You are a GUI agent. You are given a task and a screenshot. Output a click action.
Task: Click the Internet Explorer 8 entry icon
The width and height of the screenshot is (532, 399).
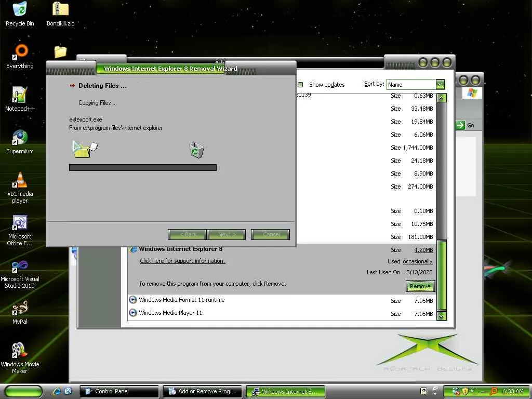133,249
